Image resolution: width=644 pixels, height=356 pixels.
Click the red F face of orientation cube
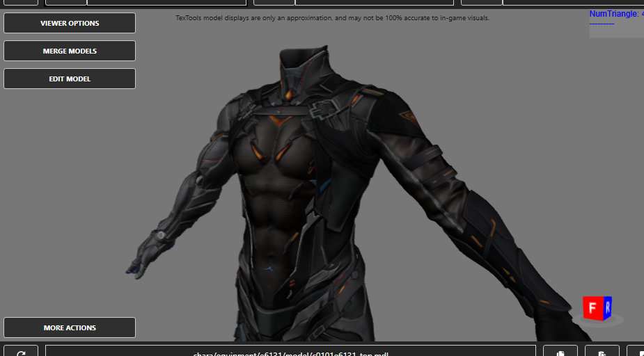tap(592, 309)
